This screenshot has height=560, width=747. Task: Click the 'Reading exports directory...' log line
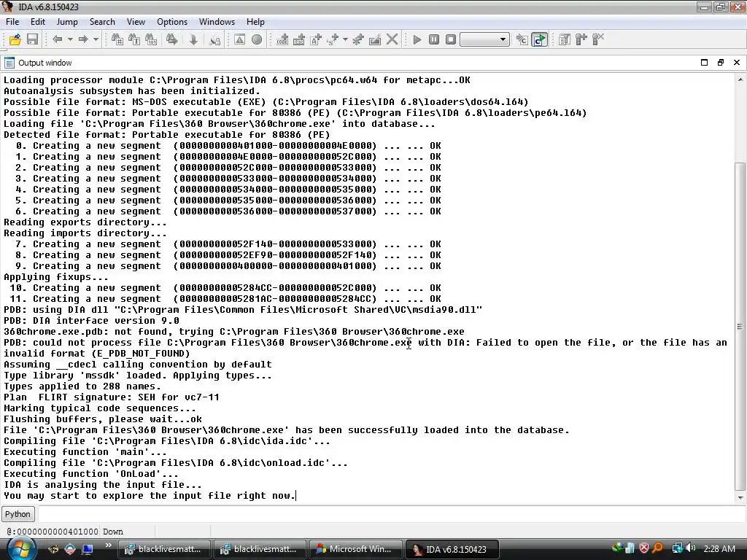click(85, 222)
